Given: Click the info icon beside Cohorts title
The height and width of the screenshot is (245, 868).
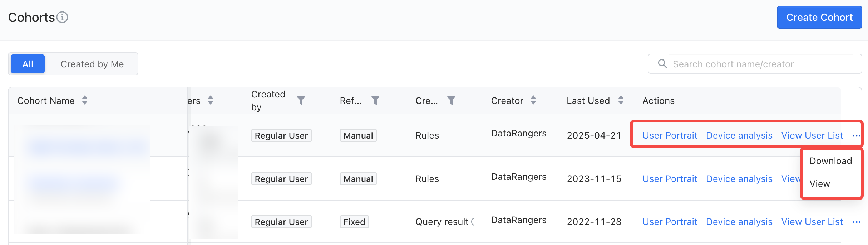Looking at the screenshot, I should 62,17.
